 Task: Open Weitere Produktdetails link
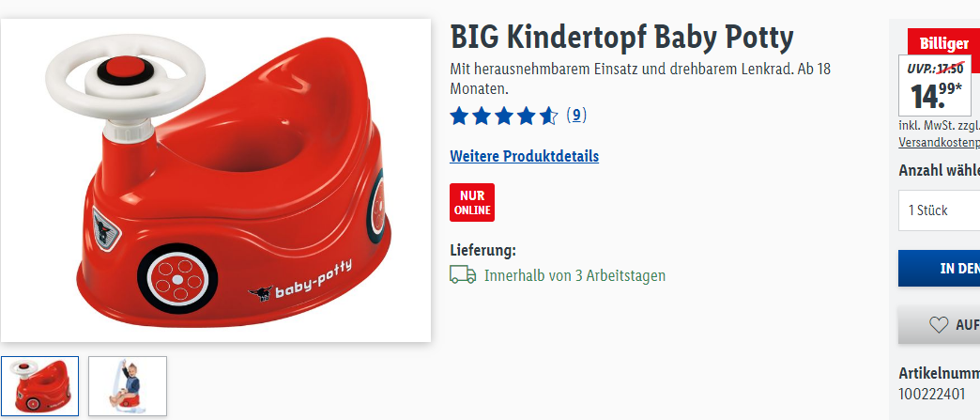click(525, 156)
